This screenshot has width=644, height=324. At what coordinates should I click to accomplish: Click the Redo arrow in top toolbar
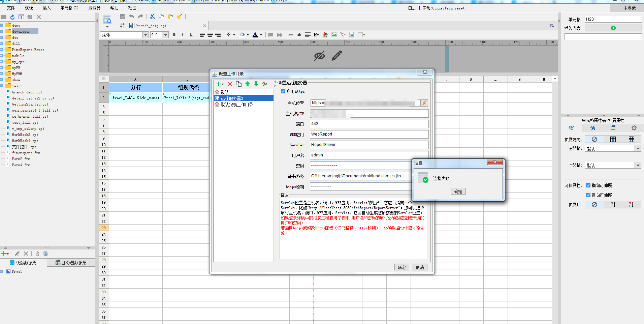140,17
